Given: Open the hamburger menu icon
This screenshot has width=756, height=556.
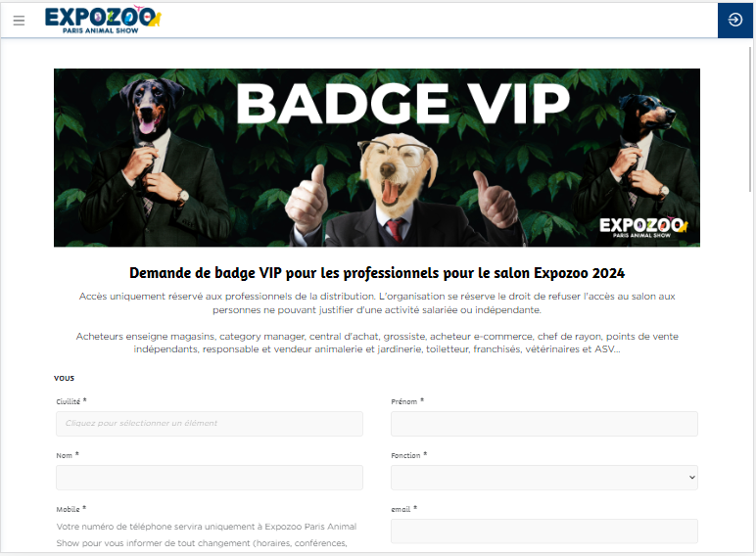Looking at the screenshot, I should 19,21.
